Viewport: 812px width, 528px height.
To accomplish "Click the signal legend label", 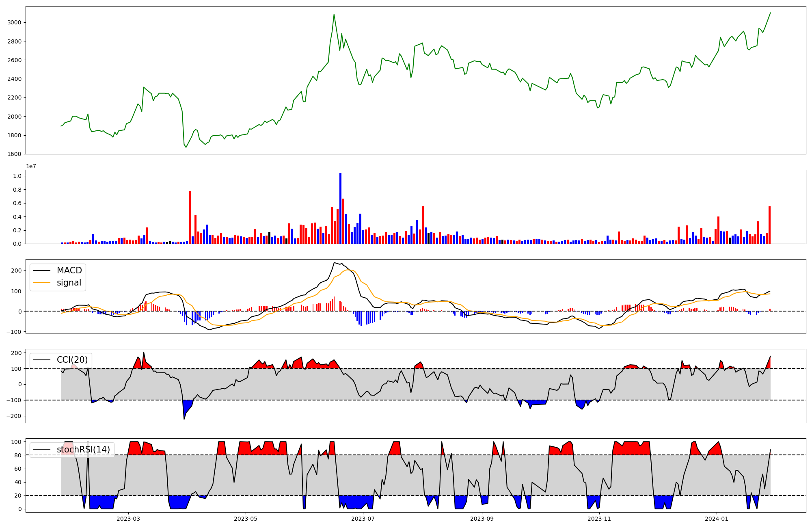I will pyautogui.click(x=69, y=283).
